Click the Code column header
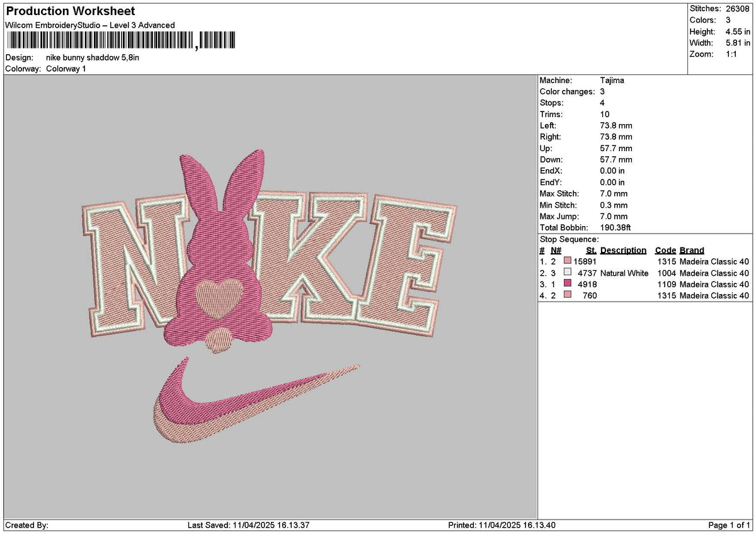756x534 pixels. click(665, 251)
